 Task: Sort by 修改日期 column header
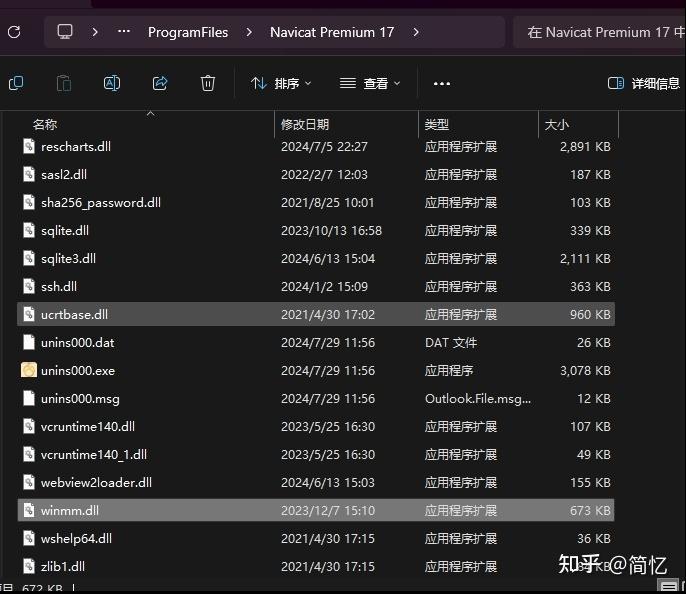(305, 124)
